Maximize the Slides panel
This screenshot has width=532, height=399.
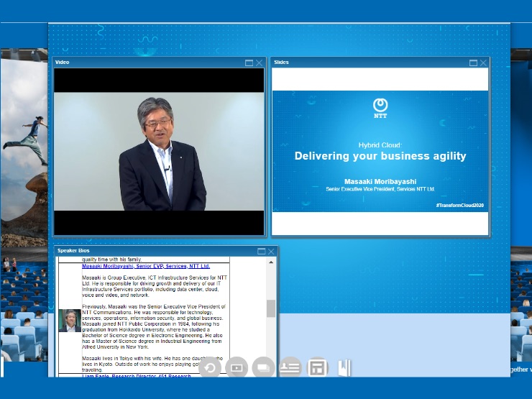[473, 63]
